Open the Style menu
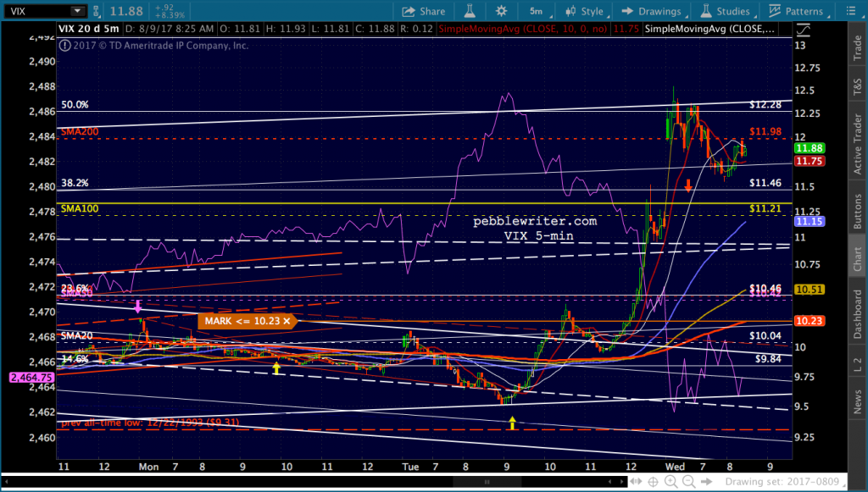868x492 pixels. [584, 11]
